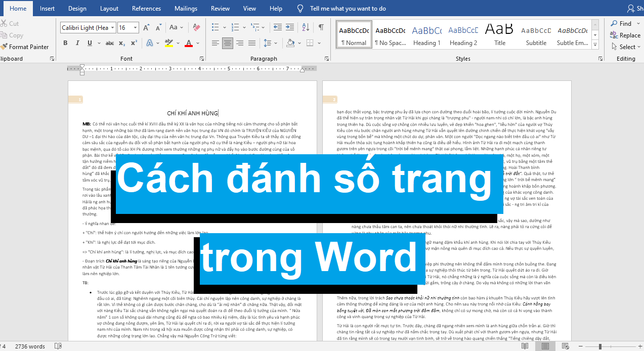The width and height of the screenshot is (644, 351).
Task: Apply the Heading 1 style
Action: click(x=426, y=35)
